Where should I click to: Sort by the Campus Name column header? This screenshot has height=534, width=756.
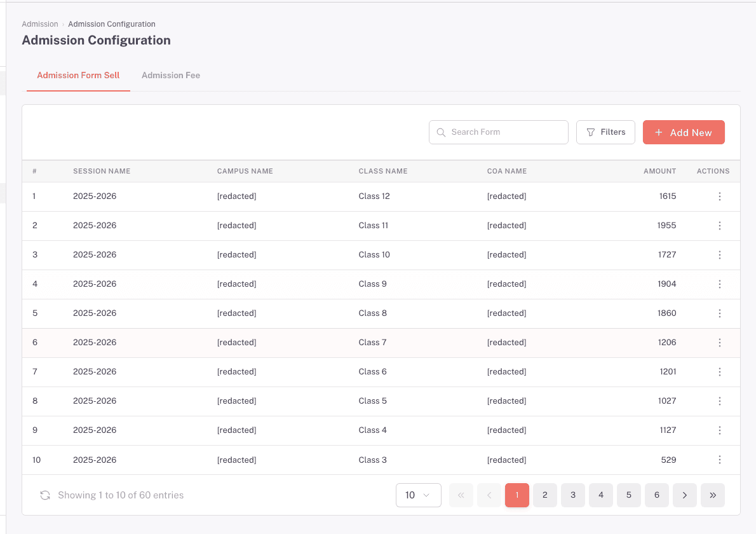pyautogui.click(x=245, y=171)
